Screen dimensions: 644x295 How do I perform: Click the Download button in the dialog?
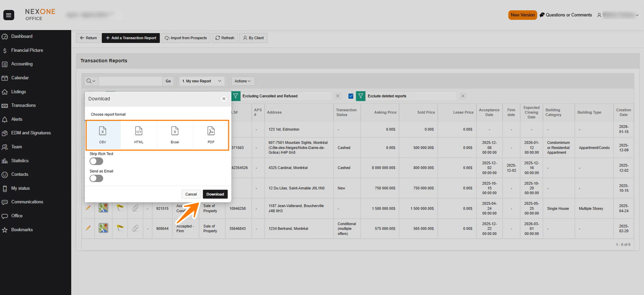click(215, 194)
